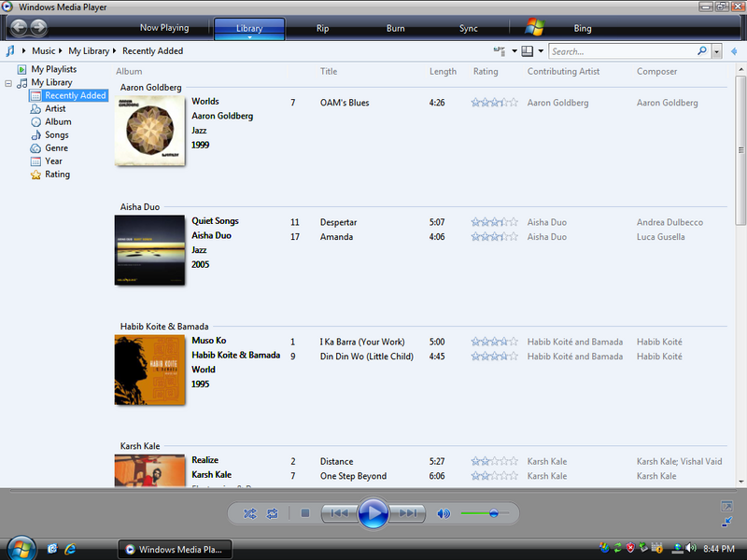Open the view options dropdown arrow
This screenshot has height=560, width=747.
point(514,51)
